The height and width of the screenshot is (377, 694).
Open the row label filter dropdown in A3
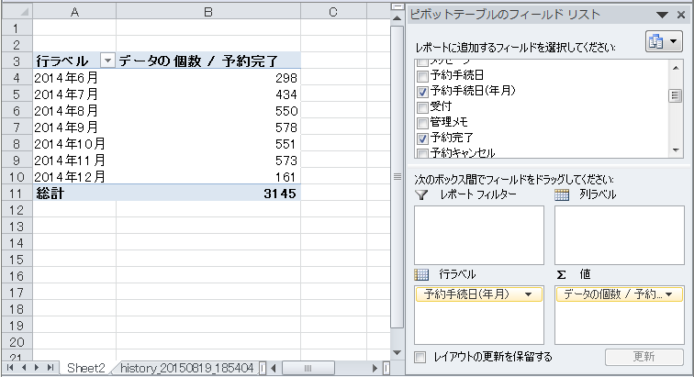[x=108, y=61]
